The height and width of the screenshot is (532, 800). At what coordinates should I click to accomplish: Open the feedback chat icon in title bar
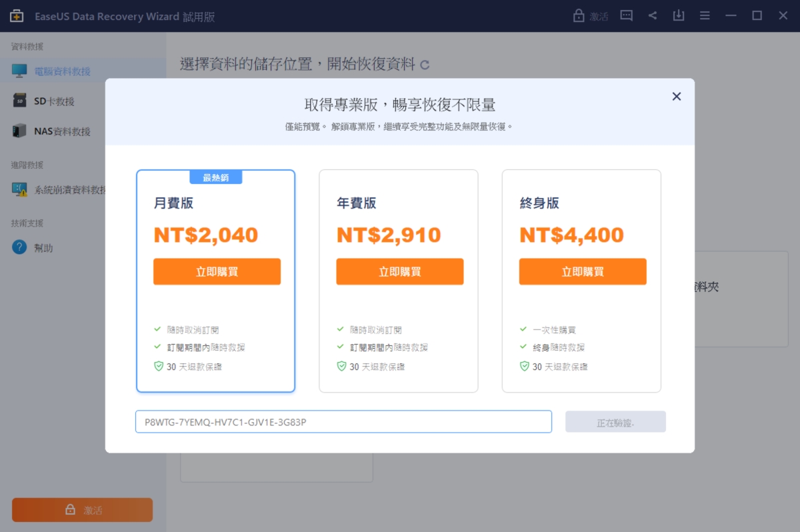point(626,16)
